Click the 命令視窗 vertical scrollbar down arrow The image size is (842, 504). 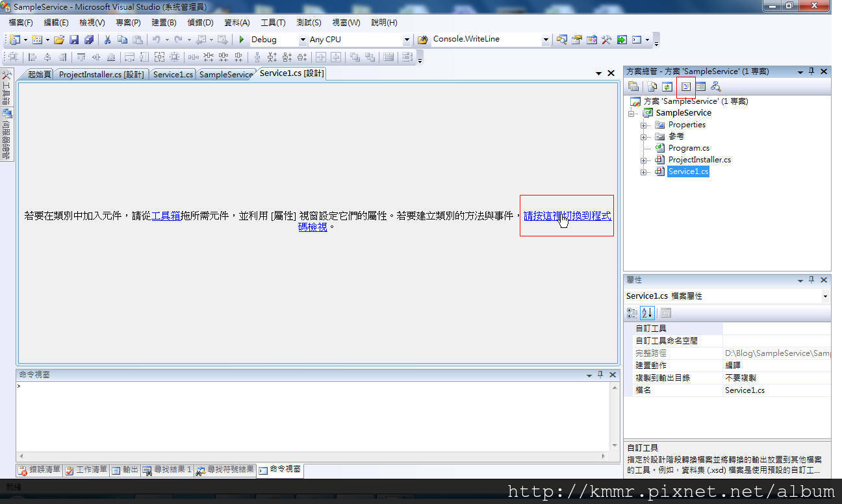(x=615, y=446)
